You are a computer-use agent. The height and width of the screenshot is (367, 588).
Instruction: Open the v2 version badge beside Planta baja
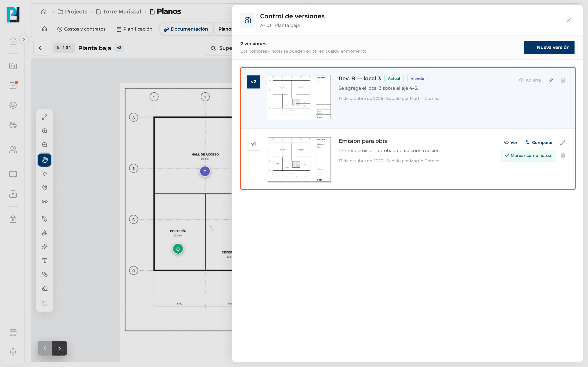119,48
